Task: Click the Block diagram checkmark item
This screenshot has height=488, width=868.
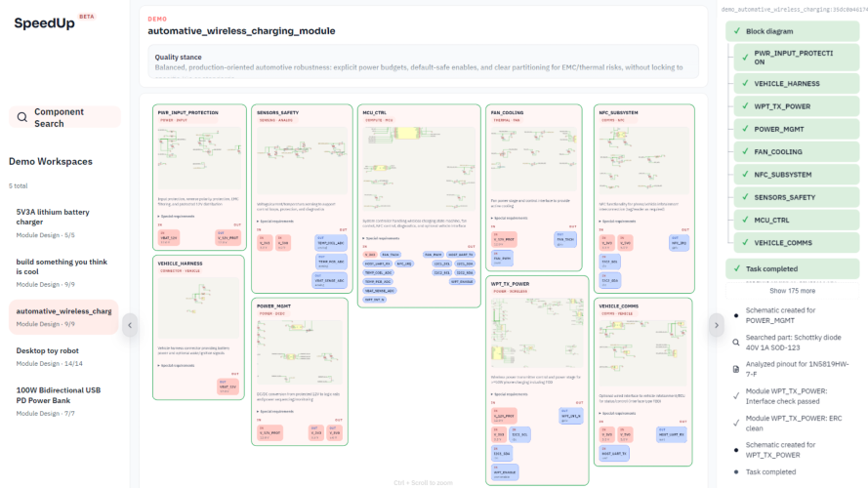Action: click(793, 31)
